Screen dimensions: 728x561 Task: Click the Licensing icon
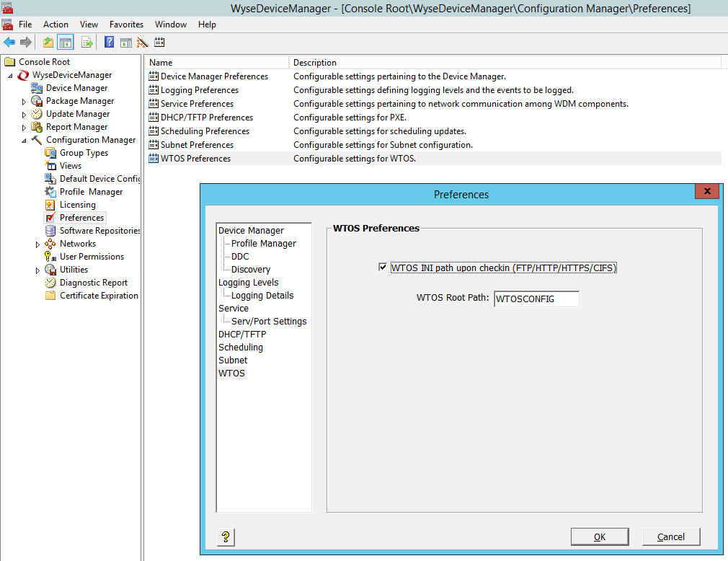click(50, 204)
